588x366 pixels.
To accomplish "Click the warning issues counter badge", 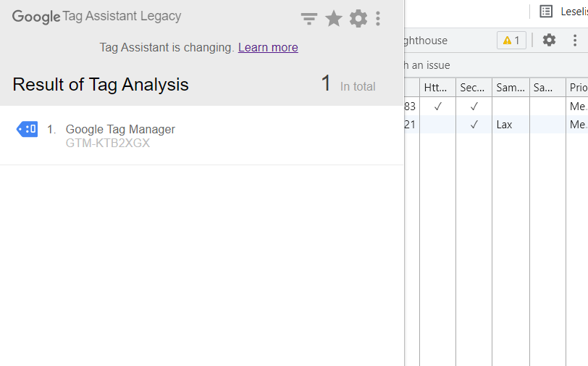I will [x=511, y=40].
